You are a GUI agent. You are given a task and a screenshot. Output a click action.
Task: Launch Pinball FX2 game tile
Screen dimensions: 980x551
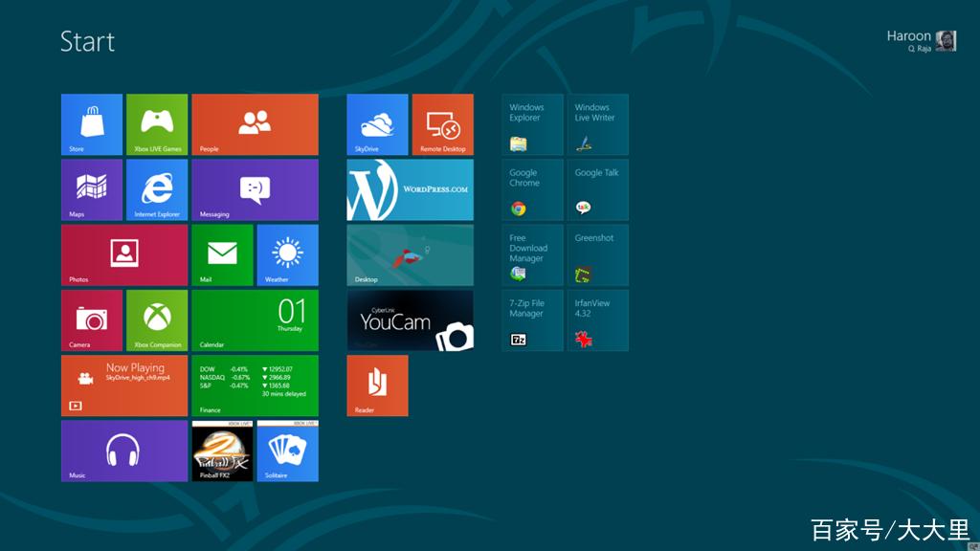pyautogui.click(x=222, y=452)
